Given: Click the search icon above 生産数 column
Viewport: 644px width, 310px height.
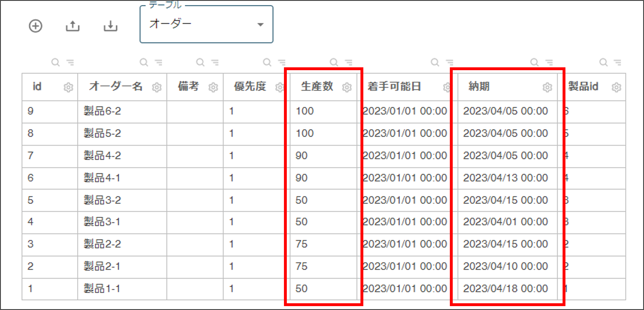Looking at the screenshot, I should [334, 62].
